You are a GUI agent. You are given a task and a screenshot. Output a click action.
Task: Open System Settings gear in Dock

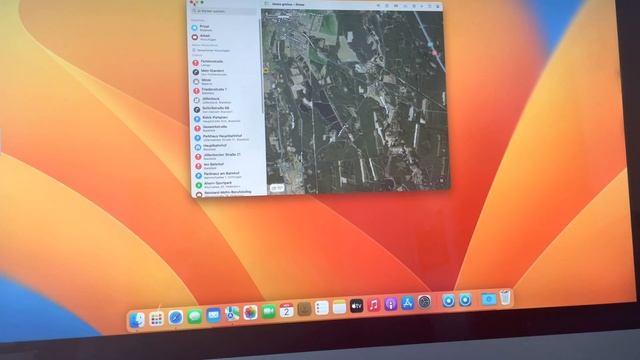point(424,302)
